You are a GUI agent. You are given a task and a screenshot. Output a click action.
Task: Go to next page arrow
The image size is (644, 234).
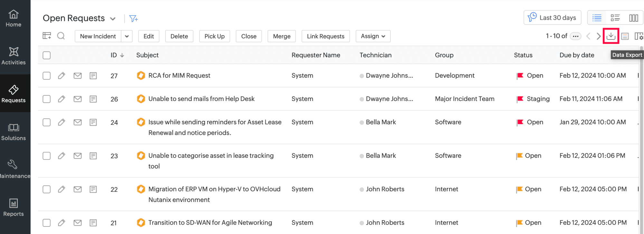pyautogui.click(x=598, y=36)
